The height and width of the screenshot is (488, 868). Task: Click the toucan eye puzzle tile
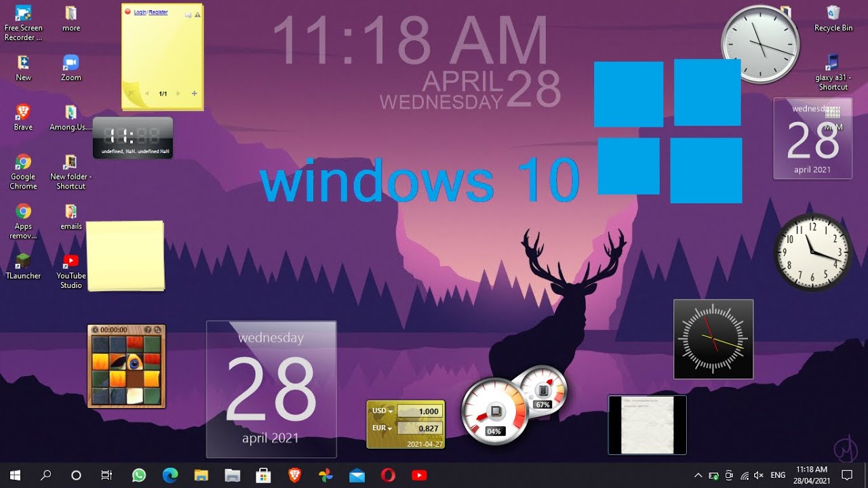[x=136, y=362]
